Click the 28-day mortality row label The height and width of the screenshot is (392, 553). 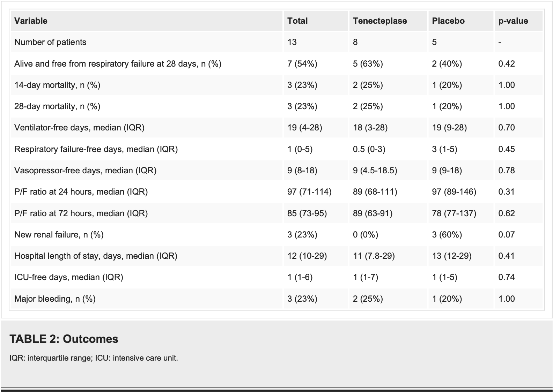click(57, 106)
